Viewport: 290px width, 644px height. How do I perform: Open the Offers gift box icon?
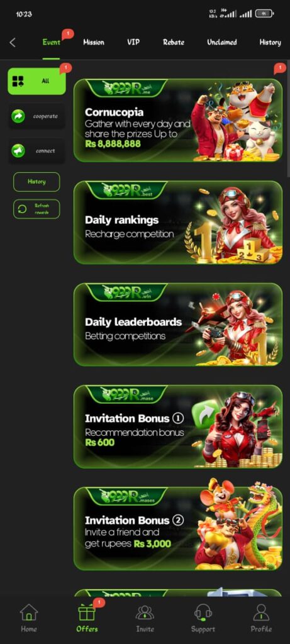(87, 612)
